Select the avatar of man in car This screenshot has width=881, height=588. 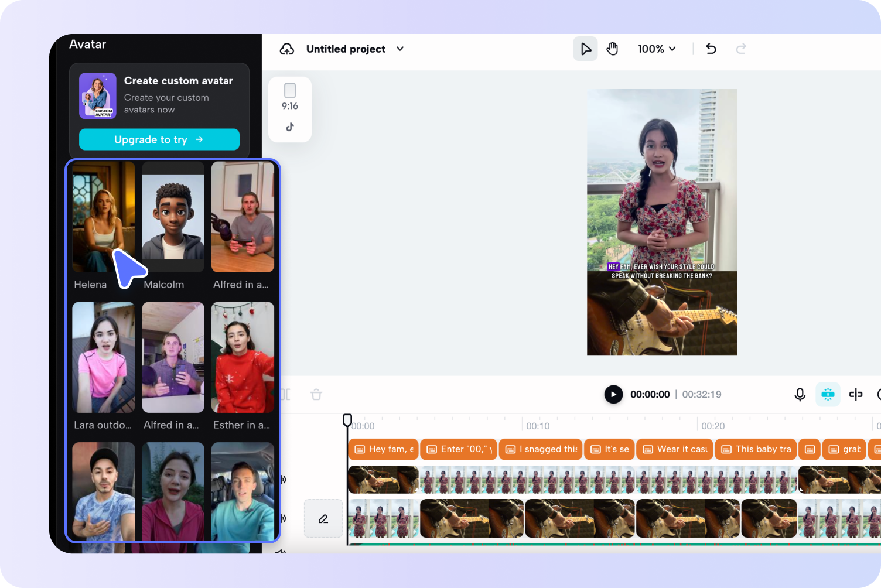(243, 491)
